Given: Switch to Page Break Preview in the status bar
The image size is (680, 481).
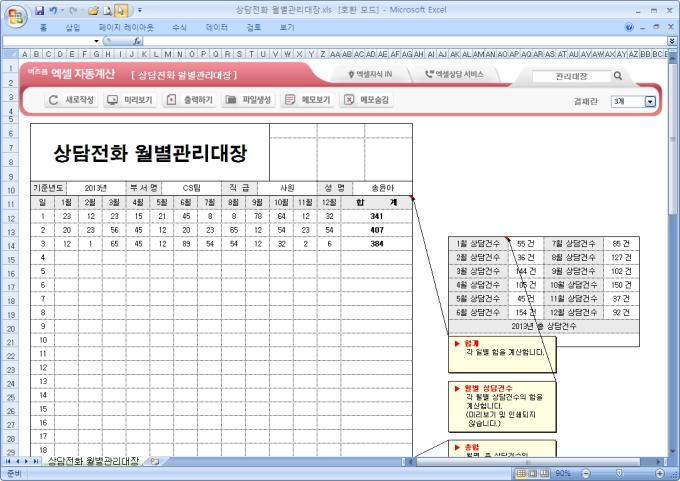Looking at the screenshot, I should (x=544, y=473).
